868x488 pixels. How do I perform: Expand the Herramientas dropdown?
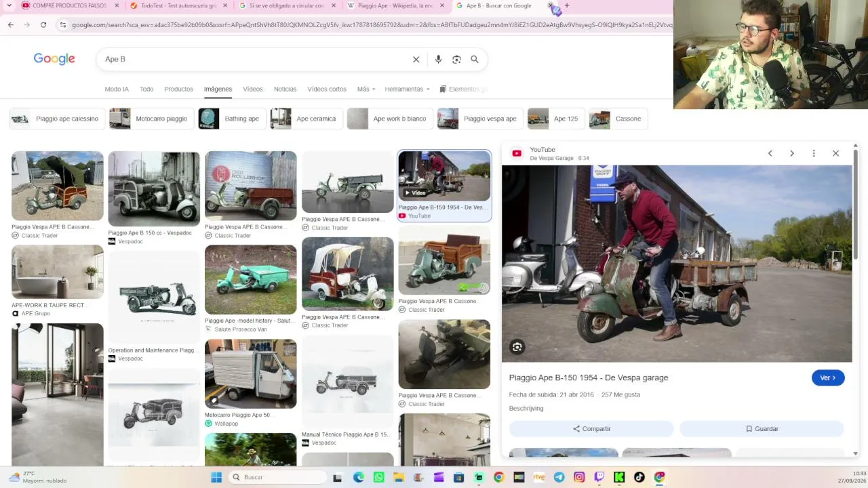click(x=408, y=89)
